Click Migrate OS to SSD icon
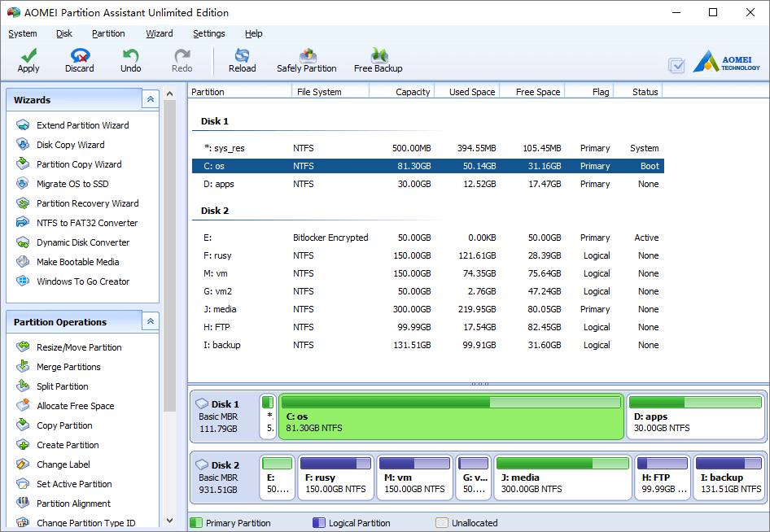 tap(23, 184)
